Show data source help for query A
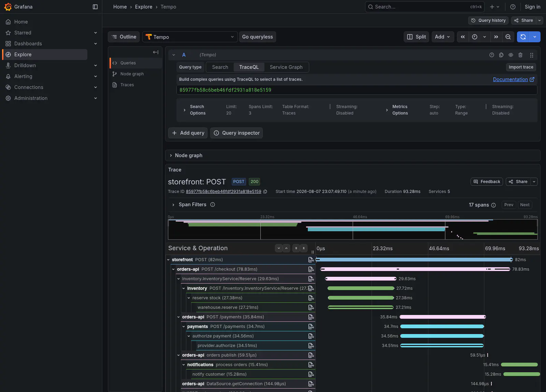Image resolution: width=546 pixels, height=392 pixels. click(492, 55)
